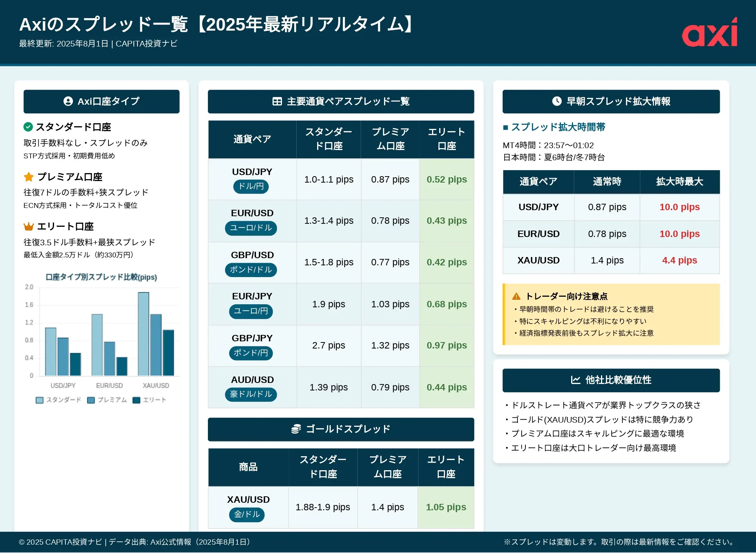The height and width of the screenshot is (553, 756).
Task: Select the ユーロ/円 badge under EUR/JPY
Action: (x=251, y=311)
